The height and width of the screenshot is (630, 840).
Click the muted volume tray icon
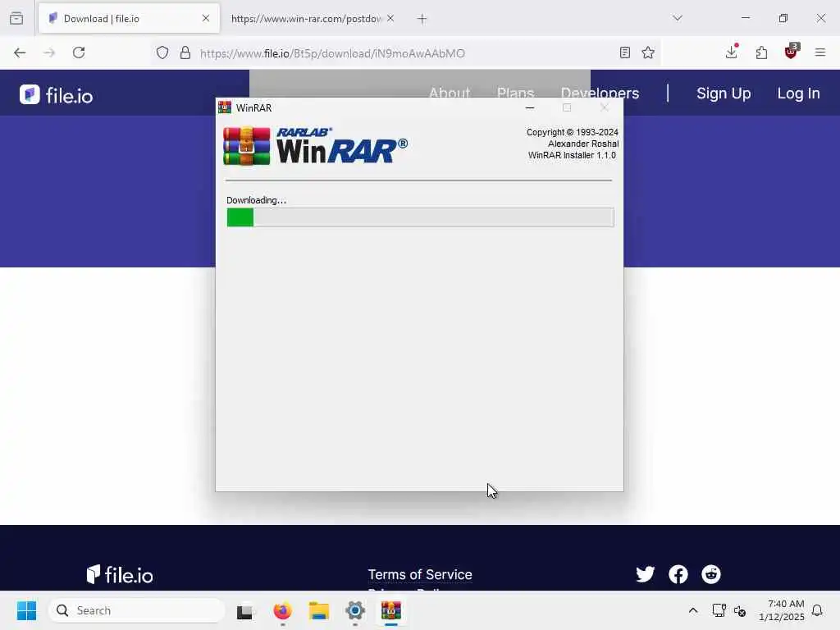pyautogui.click(x=740, y=610)
